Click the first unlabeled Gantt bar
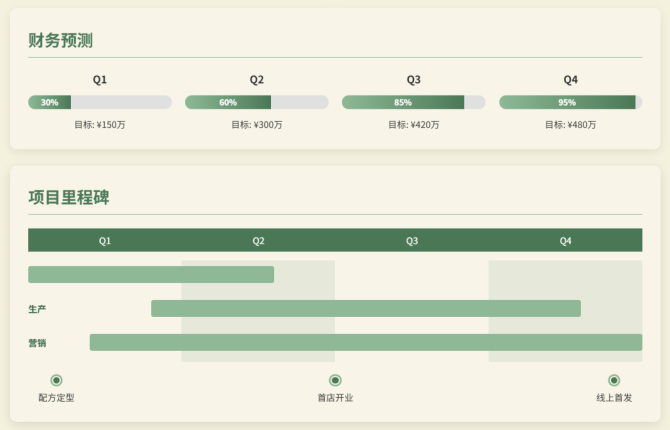Viewport: 670px width, 430px height. (151, 274)
